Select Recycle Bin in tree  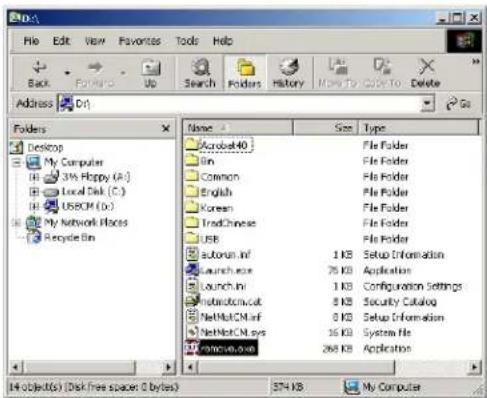(x=69, y=237)
